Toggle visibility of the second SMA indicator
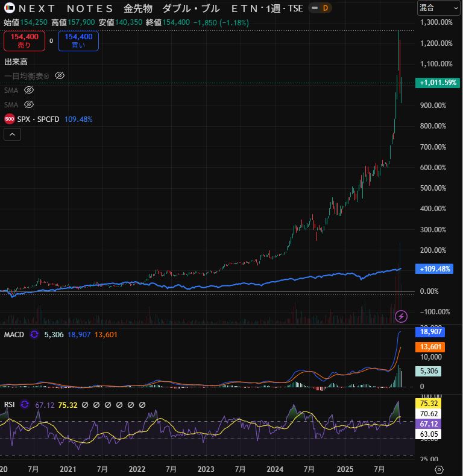463x476 pixels. [28, 104]
